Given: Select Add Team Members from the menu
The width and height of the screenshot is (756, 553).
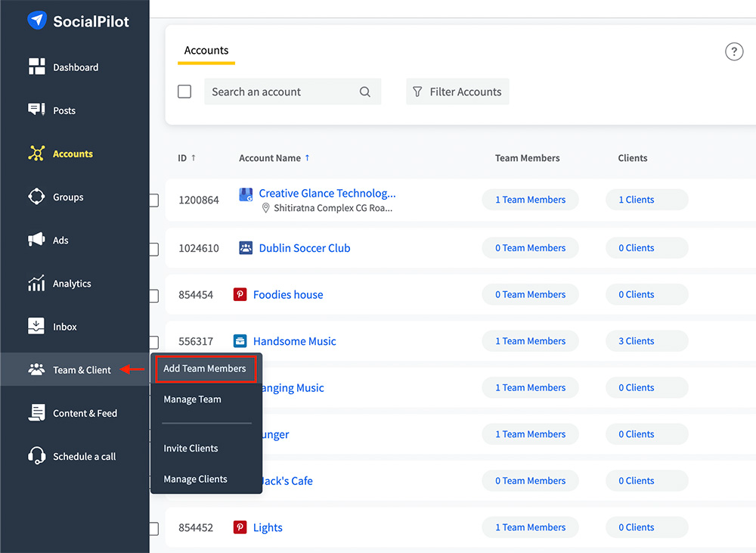Looking at the screenshot, I should point(206,368).
